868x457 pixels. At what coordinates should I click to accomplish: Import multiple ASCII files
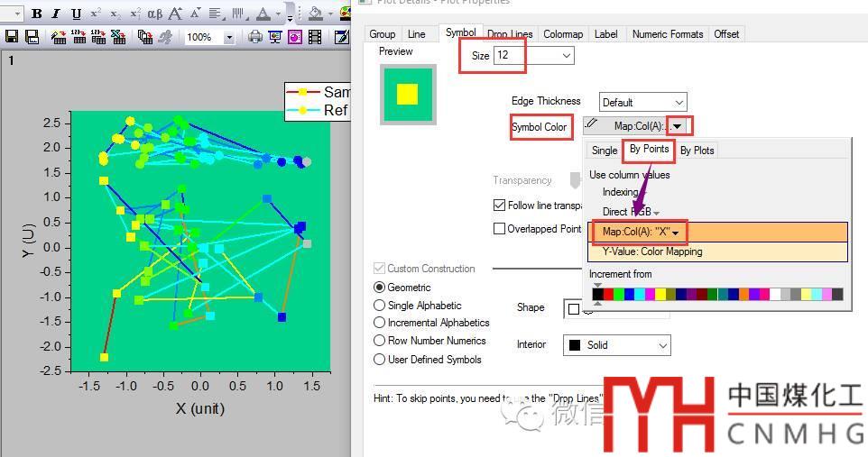(98, 37)
